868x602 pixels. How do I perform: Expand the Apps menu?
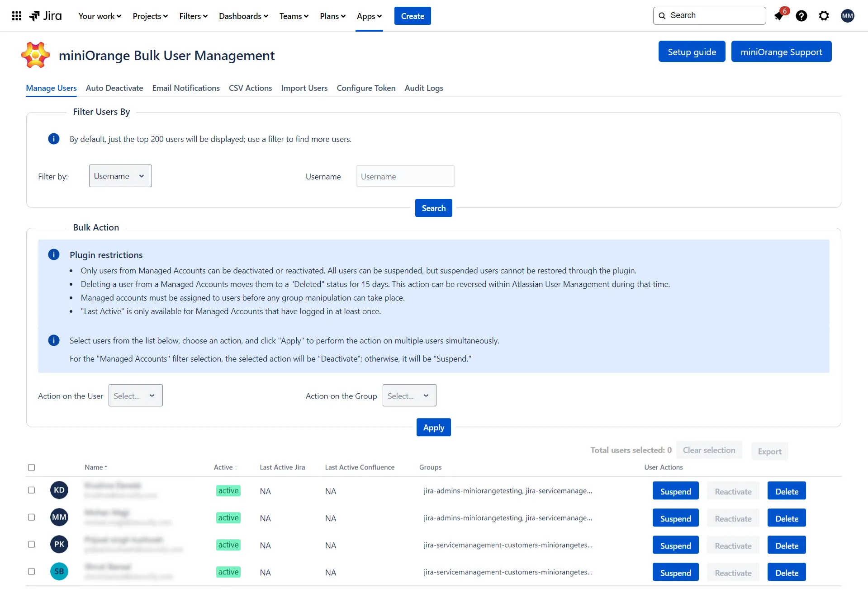pyautogui.click(x=370, y=16)
